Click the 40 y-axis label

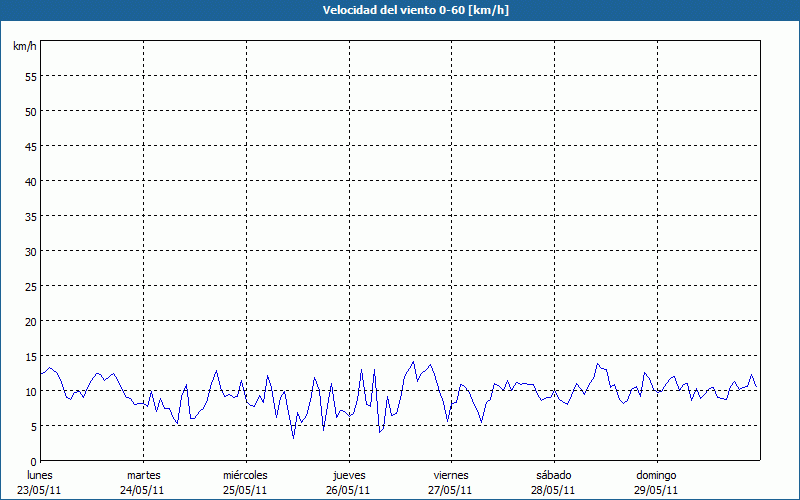30,181
